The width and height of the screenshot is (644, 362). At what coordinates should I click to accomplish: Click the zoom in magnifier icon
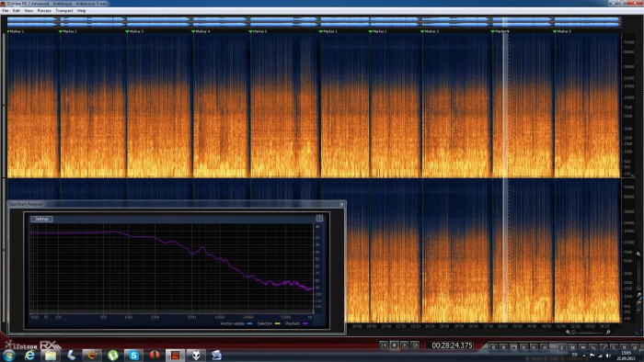pos(608,332)
